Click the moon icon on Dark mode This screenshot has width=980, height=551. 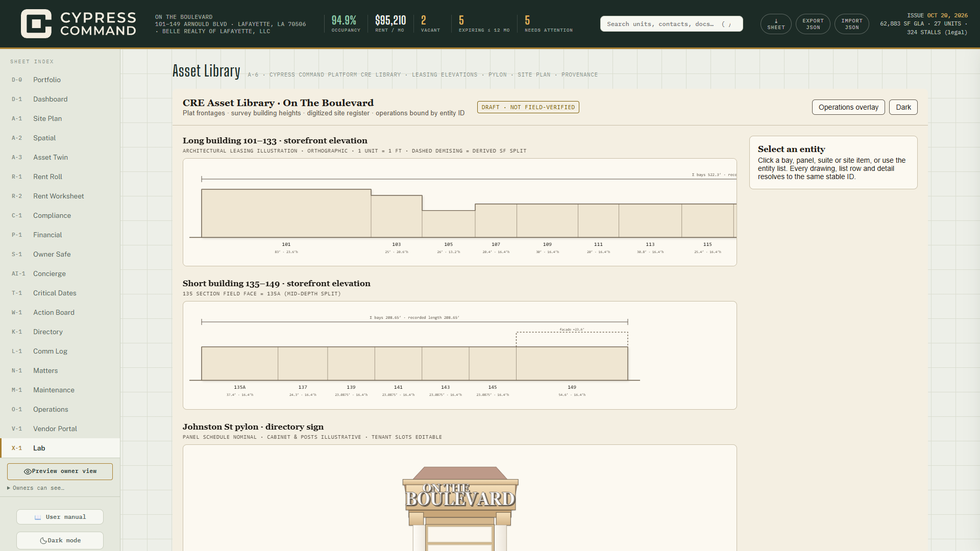43,541
